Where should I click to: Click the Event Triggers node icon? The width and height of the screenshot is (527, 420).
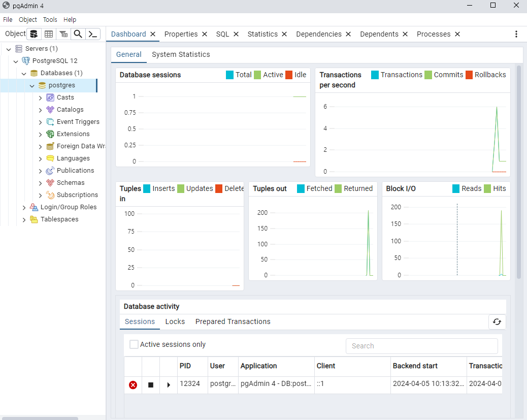[x=50, y=122]
